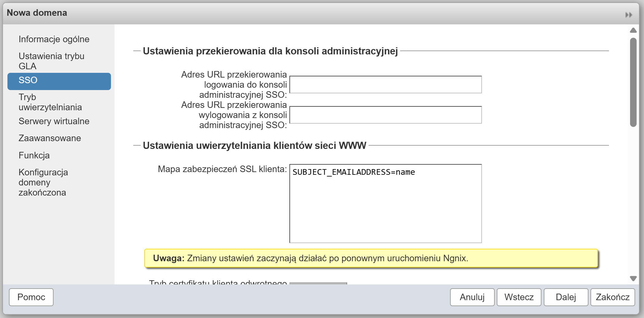Switch to Tryb uwierzytelniania step
The width and height of the screenshot is (644, 318).
coord(50,102)
